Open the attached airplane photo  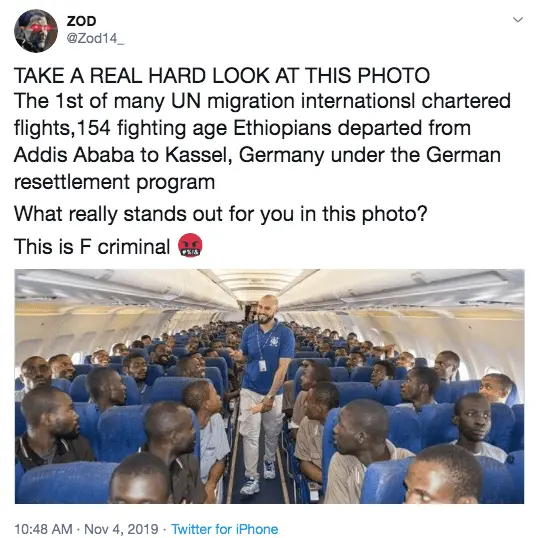(x=269, y=386)
